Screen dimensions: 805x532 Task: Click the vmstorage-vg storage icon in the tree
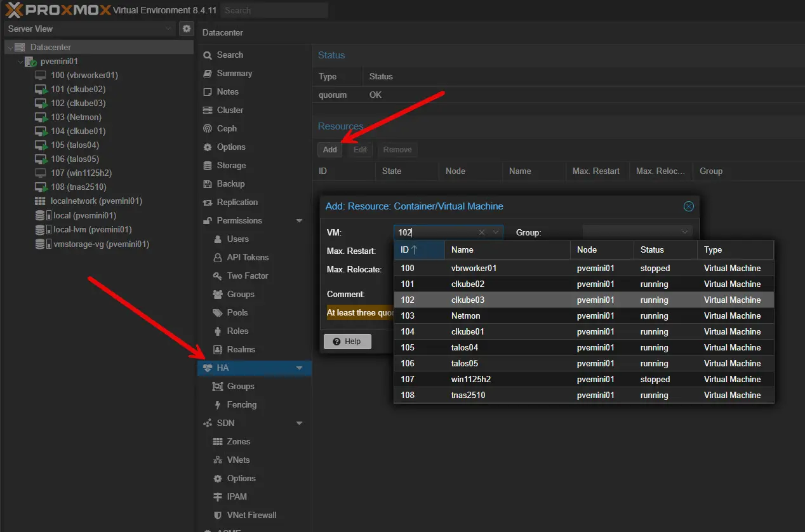coord(40,244)
